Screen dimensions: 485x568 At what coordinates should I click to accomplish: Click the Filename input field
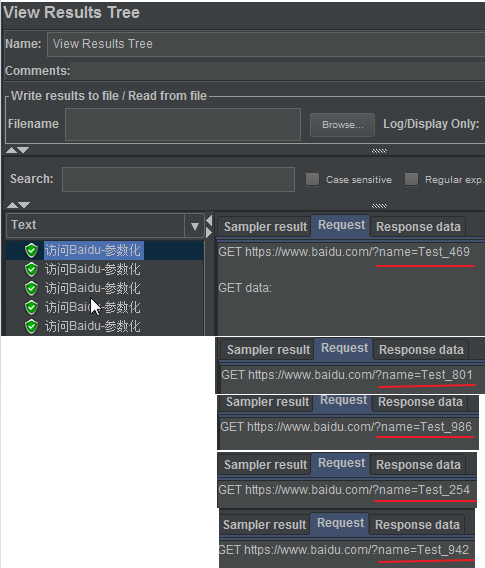click(x=183, y=124)
